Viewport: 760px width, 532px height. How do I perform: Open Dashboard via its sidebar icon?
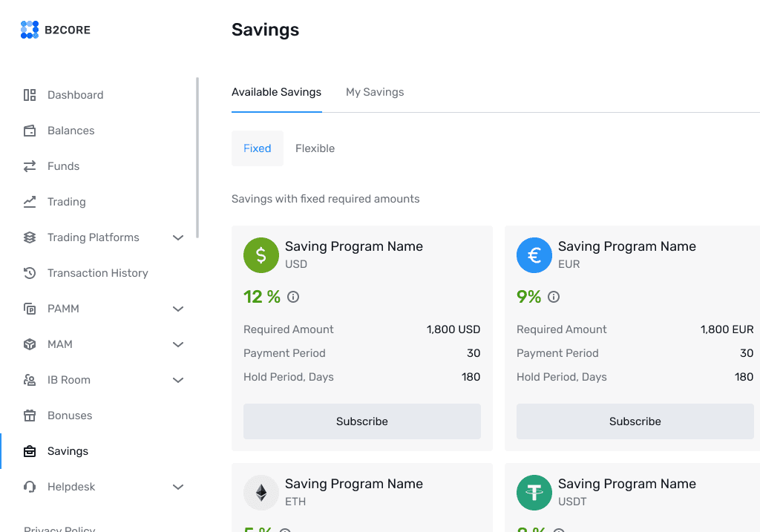click(x=30, y=95)
